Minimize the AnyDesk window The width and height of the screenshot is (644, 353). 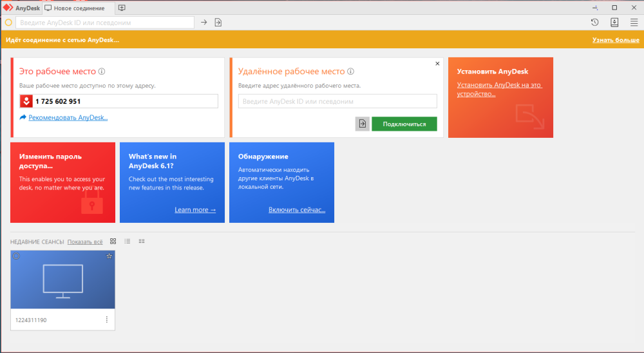(x=595, y=8)
